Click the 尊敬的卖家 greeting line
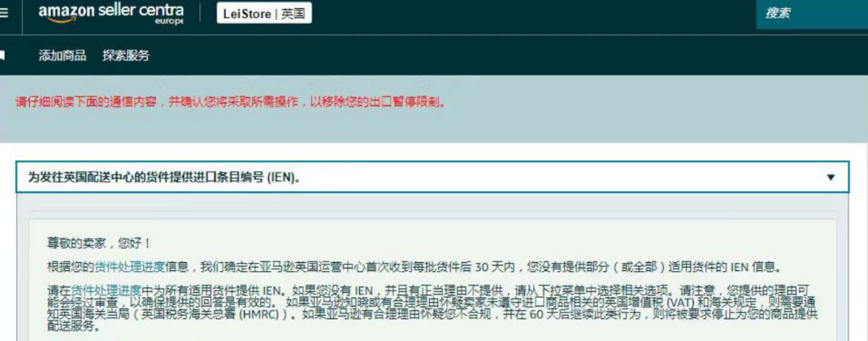868x341 pixels. pos(99,244)
